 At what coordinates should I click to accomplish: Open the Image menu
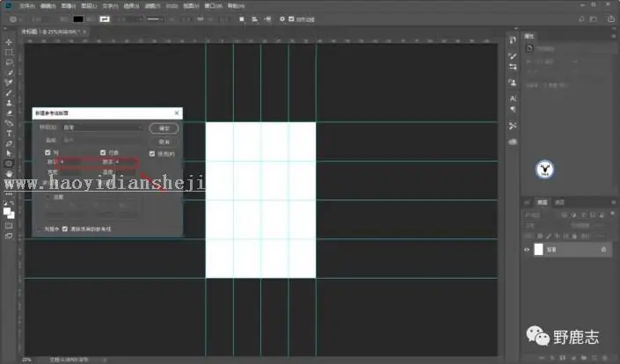pyautogui.click(x=69, y=6)
